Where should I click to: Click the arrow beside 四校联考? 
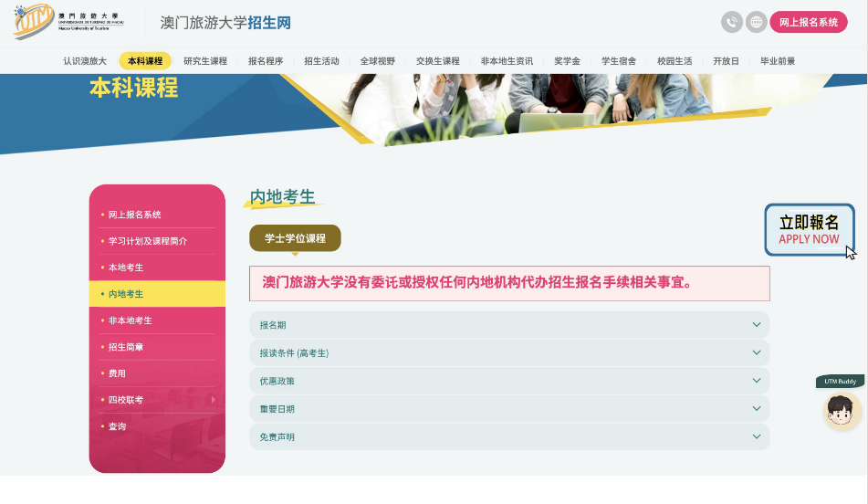point(214,400)
